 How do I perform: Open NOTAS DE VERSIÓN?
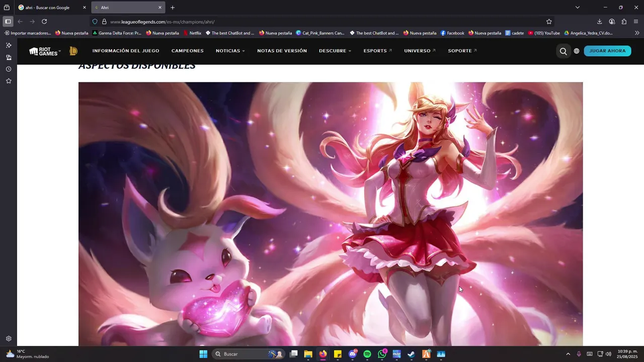(282, 51)
